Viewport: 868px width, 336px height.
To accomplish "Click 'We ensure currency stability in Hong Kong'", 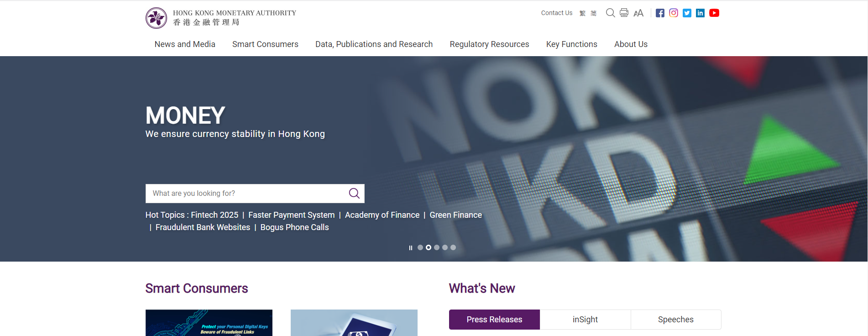I will pyautogui.click(x=235, y=134).
